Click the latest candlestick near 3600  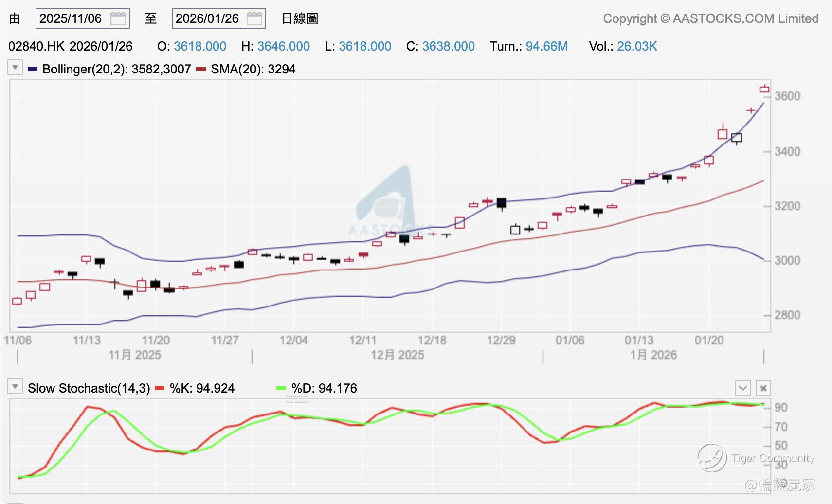click(x=764, y=89)
